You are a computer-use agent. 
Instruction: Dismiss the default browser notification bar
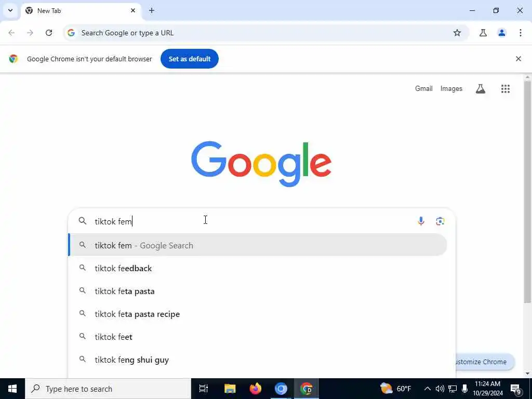518,59
